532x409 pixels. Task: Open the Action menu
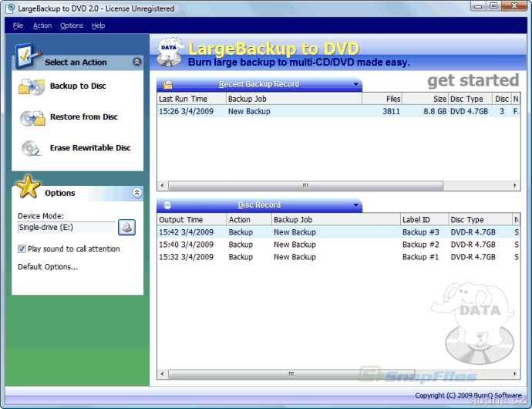tap(42, 25)
